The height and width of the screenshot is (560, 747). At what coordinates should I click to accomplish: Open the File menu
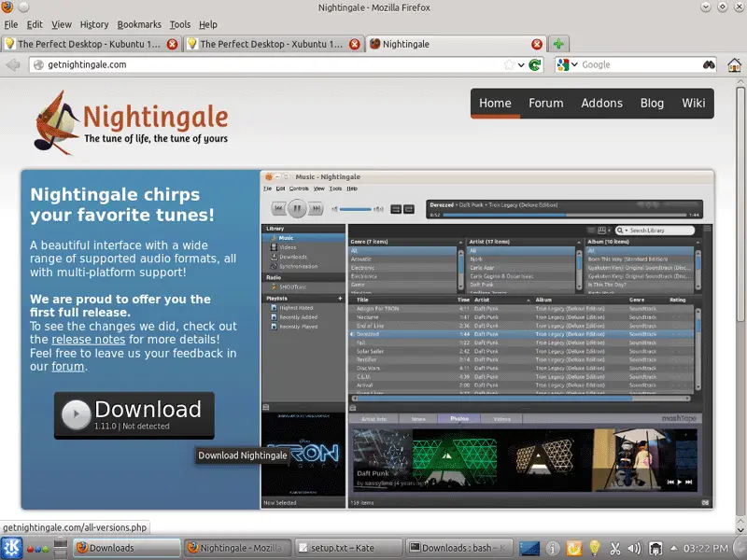point(10,24)
